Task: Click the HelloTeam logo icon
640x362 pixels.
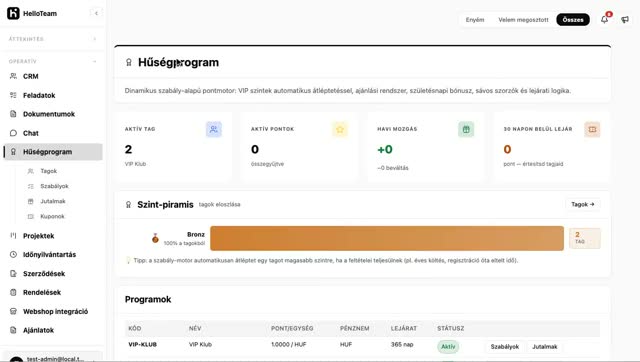Action: tap(13, 13)
